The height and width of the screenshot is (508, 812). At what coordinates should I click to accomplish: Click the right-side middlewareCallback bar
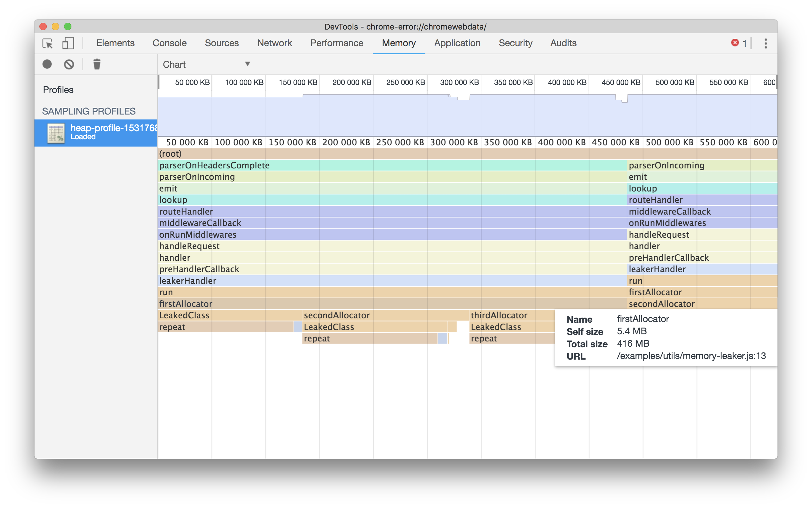click(x=702, y=211)
